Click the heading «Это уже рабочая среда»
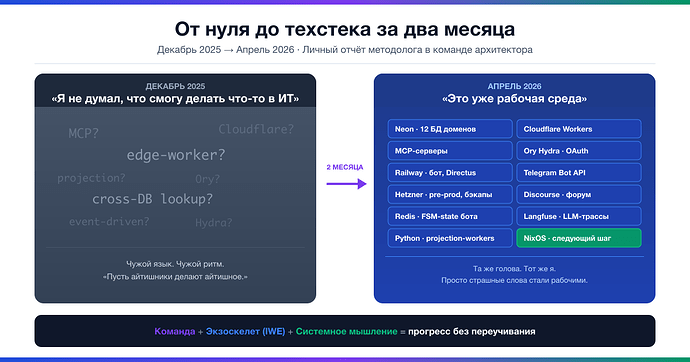 [514, 99]
